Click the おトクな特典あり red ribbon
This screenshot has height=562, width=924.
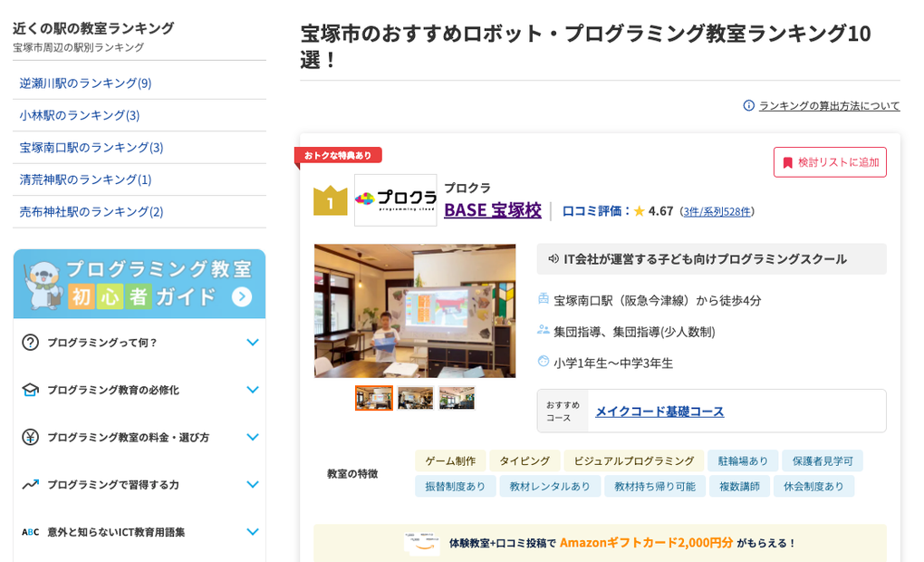pos(338,156)
